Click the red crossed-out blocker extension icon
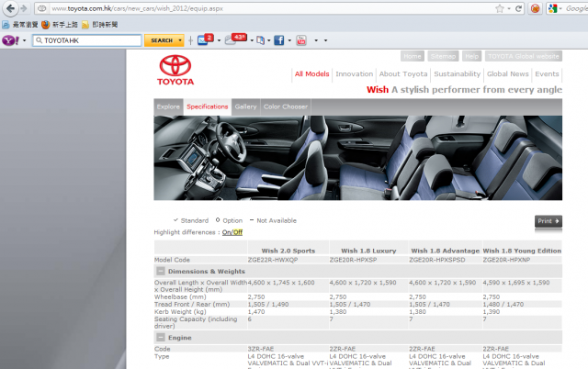 tap(535, 8)
